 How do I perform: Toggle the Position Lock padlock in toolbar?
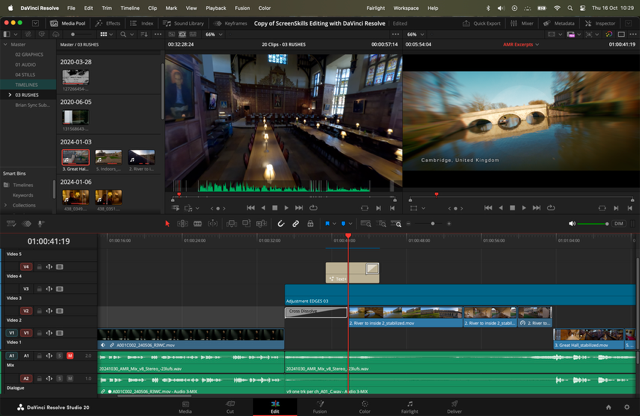tap(310, 224)
